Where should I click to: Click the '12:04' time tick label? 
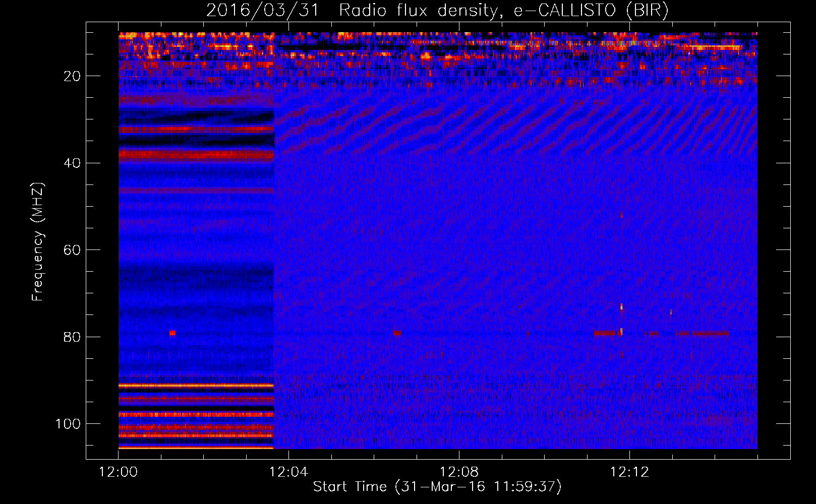point(288,472)
